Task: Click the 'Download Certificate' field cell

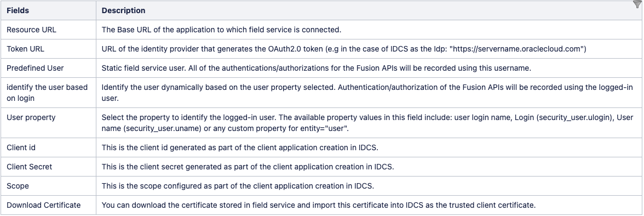Action: 48,205
